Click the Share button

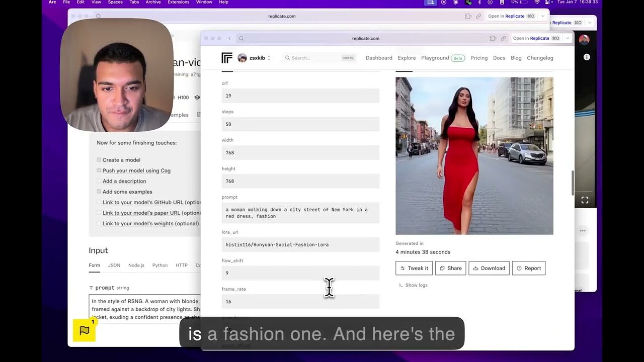(x=450, y=268)
